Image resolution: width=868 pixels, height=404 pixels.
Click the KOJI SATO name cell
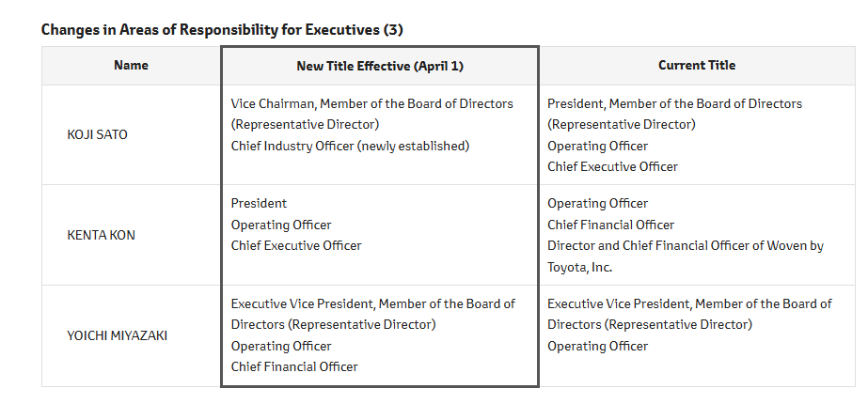[98, 134]
